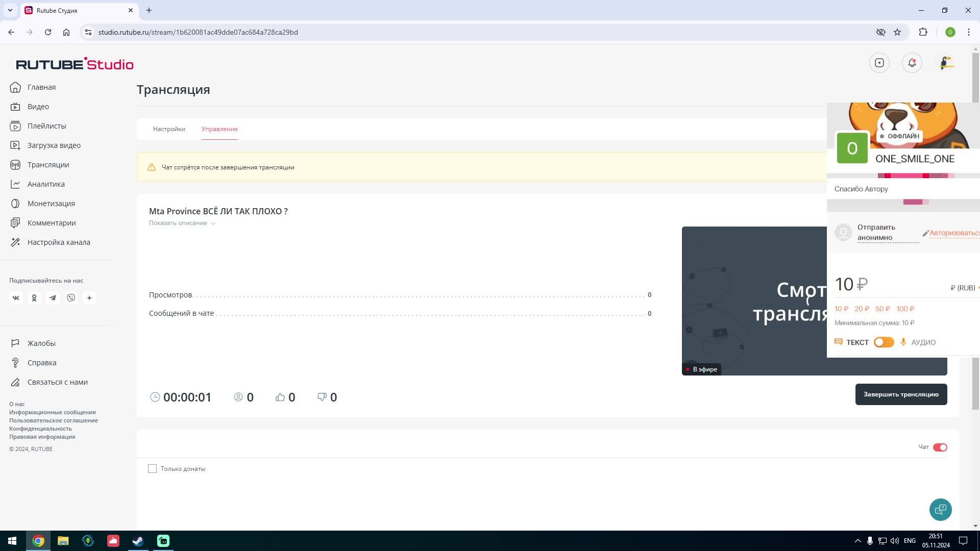
Task: Open the tab search dropdown arrow
Action: coord(10,10)
